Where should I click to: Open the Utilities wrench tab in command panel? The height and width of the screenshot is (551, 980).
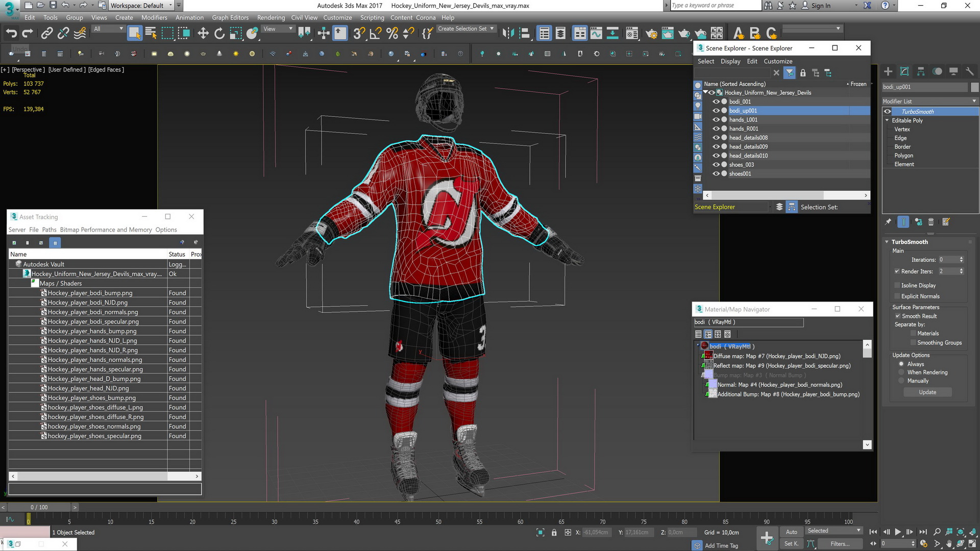coord(970,71)
